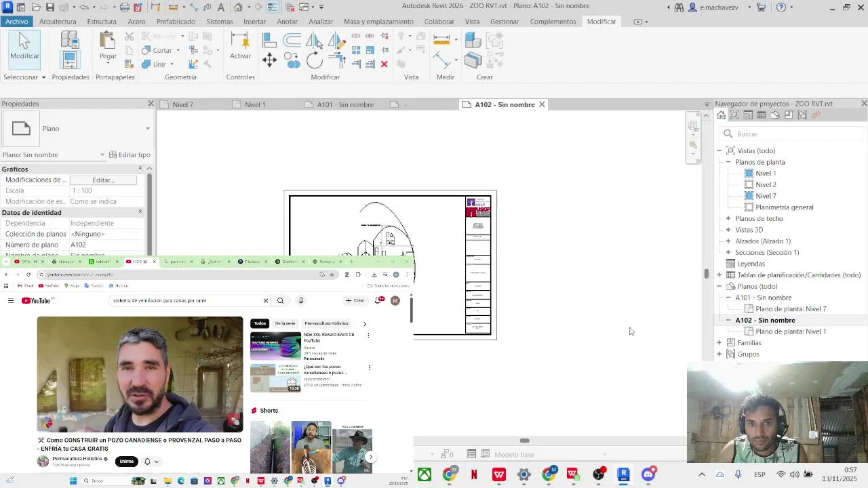The height and width of the screenshot is (488, 868).
Task: Open the Unir dropdown arrow
Action: point(172,64)
